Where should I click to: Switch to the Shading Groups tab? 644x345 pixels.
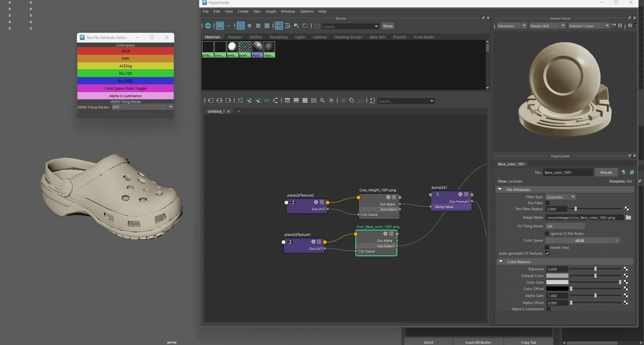[348, 37]
